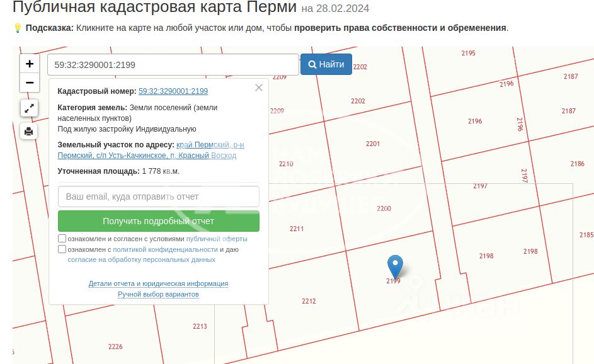The image size is (594, 364).
Task: Select parcel 2212 on the map
Action: (309, 302)
